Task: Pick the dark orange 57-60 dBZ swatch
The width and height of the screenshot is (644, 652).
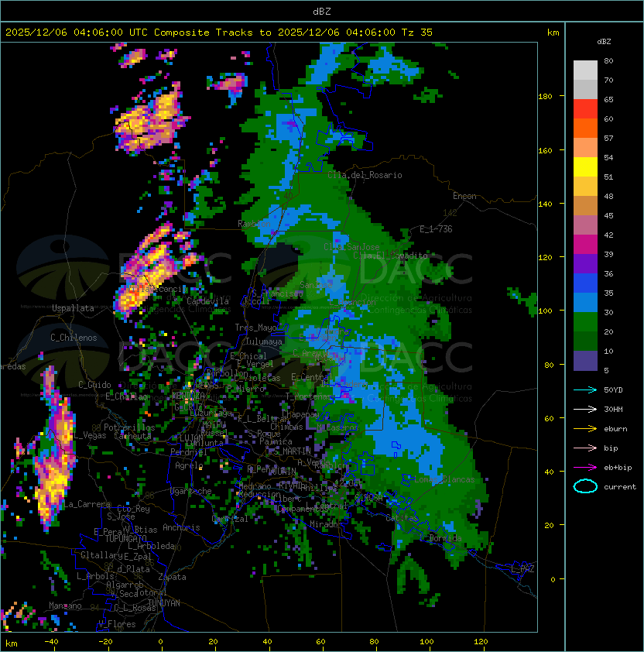Action: click(x=585, y=129)
